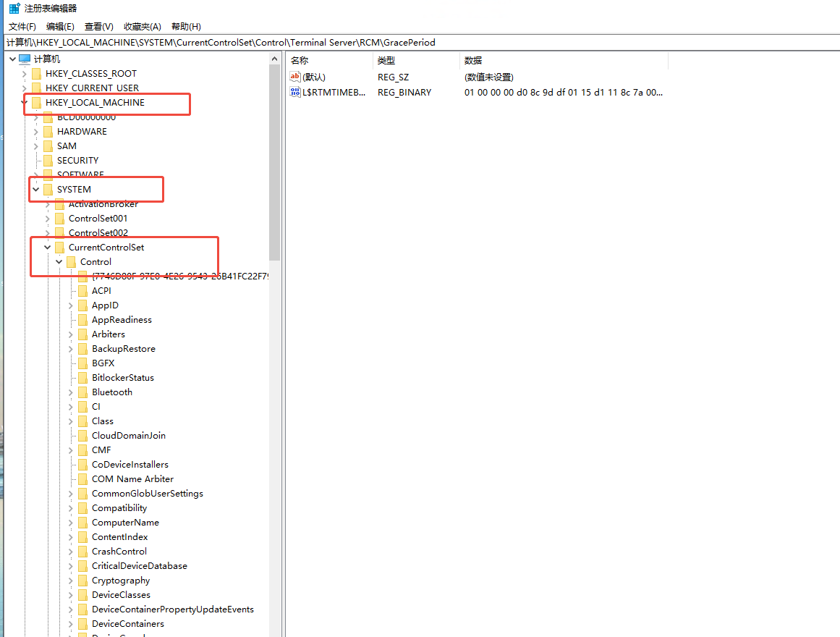Collapse the CurrentControlSet key
Image resolution: width=840 pixels, height=637 pixels.
[x=47, y=247]
